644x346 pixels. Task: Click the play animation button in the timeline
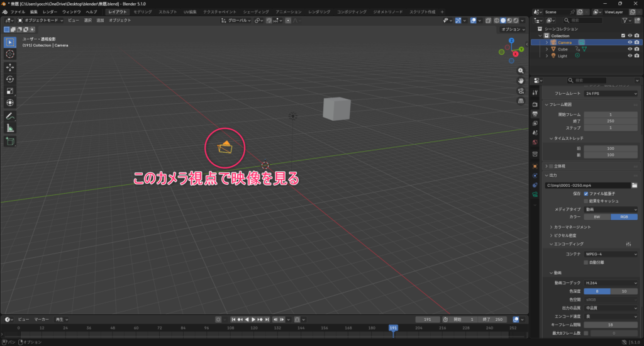click(253, 320)
